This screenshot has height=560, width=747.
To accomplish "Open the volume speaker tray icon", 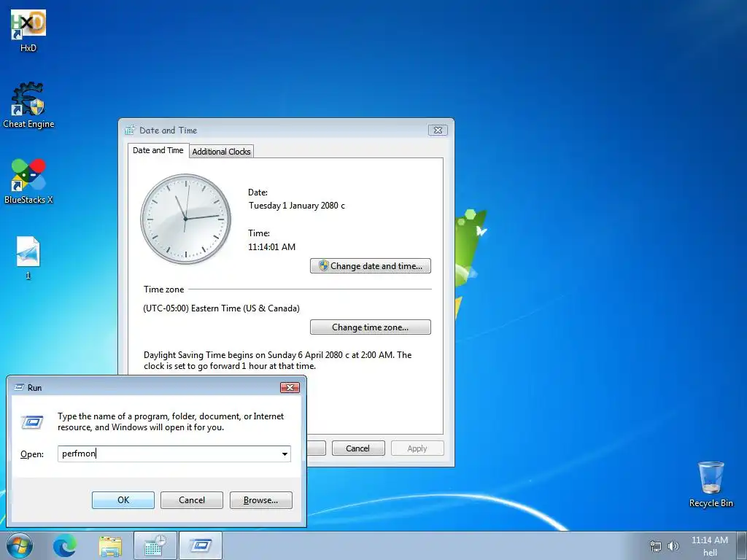I will [673, 546].
